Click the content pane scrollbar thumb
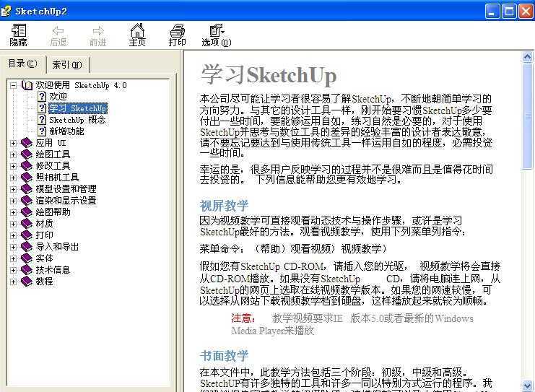Image resolution: width=535 pixels, height=392 pixels. click(528, 116)
